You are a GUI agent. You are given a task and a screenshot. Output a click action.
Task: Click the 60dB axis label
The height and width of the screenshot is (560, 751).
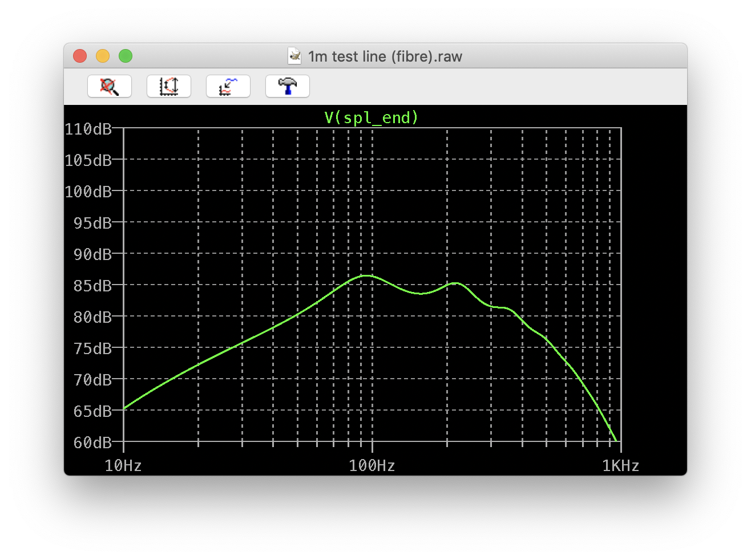[x=92, y=443]
